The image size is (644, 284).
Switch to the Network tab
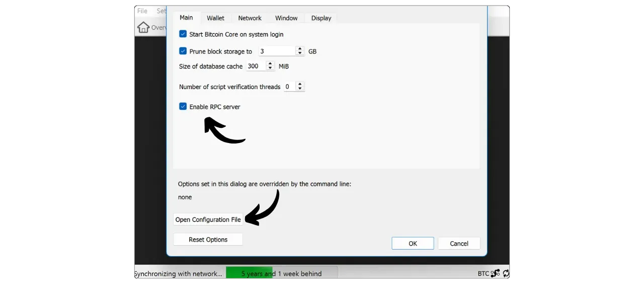pyautogui.click(x=250, y=18)
